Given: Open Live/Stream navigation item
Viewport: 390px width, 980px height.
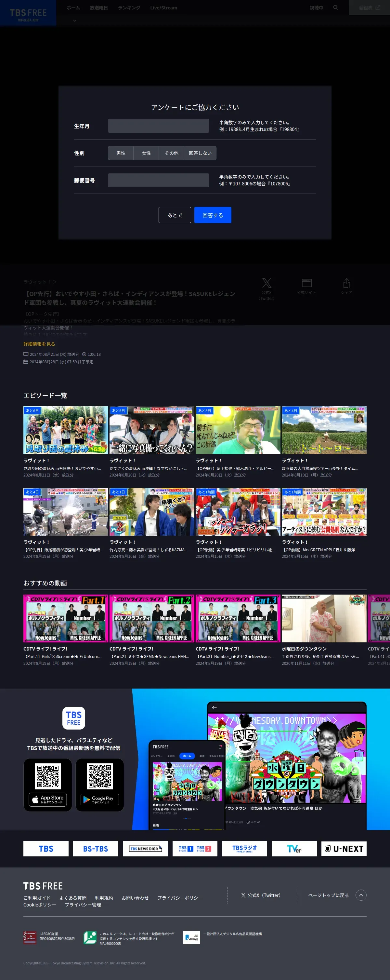Looking at the screenshot, I should [x=163, y=7].
